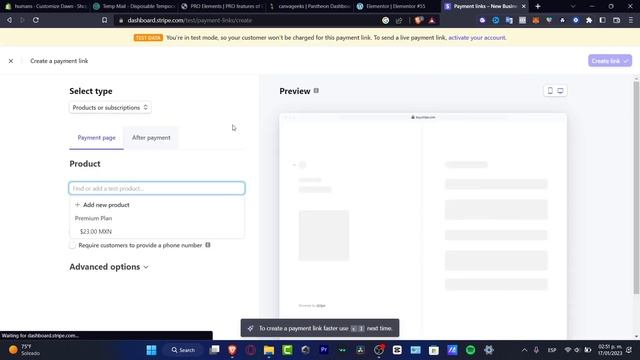Screen dimensions: 640x360
Task: Open Brave browser from the taskbar
Action: click(232, 350)
